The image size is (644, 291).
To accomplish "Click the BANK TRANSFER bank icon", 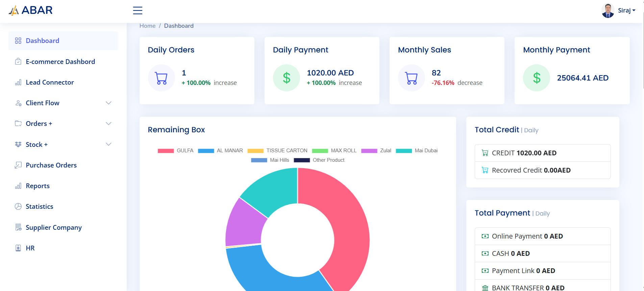I will coord(485,288).
